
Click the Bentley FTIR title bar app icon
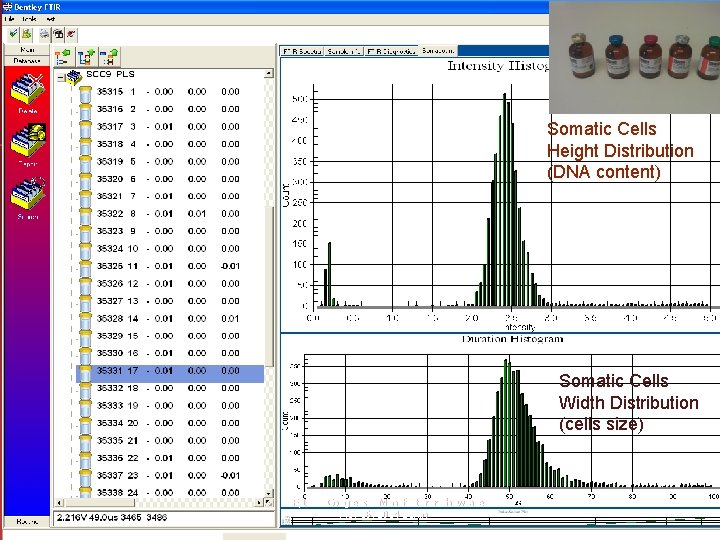click(x=7, y=6)
